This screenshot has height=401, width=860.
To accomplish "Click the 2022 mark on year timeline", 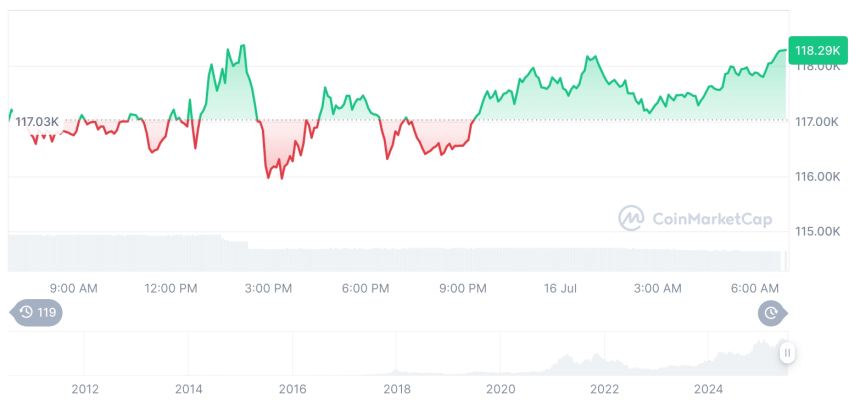I will point(604,388).
